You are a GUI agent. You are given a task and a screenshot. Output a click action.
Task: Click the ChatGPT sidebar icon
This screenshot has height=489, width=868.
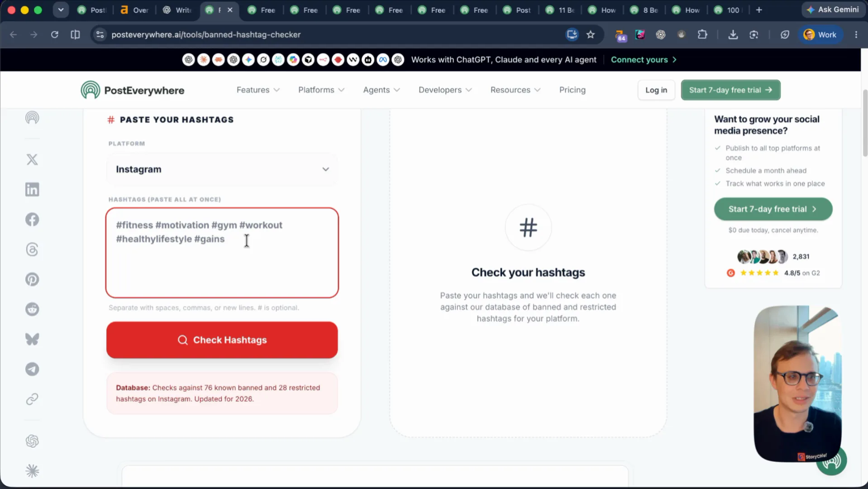point(32,441)
